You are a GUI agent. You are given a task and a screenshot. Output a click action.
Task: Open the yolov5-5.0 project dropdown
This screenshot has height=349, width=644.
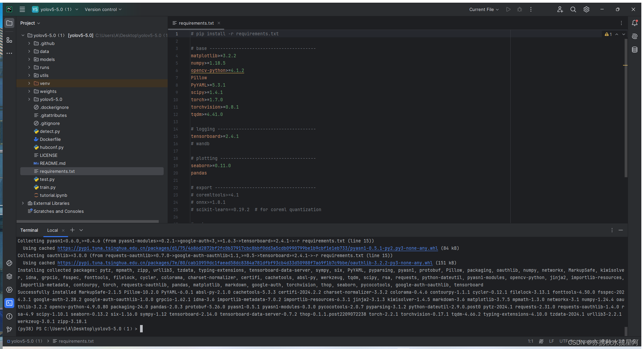click(x=55, y=9)
